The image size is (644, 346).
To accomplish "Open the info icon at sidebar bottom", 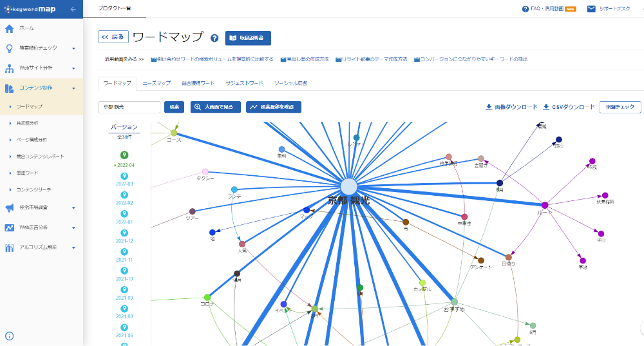I will [10, 336].
